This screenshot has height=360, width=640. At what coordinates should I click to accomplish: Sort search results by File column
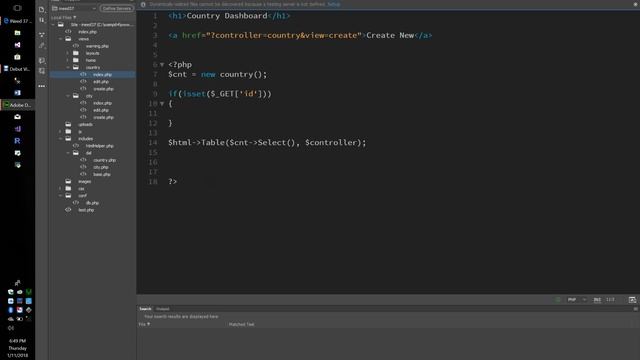pos(144,324)
